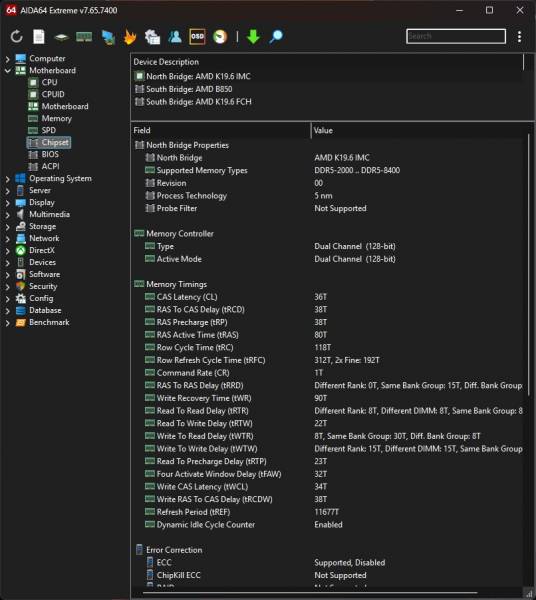Launch the memory benchmark toolbar icon
Image resolution: width=536 pixels, height=600 pixels.
(x=84, y=37)
